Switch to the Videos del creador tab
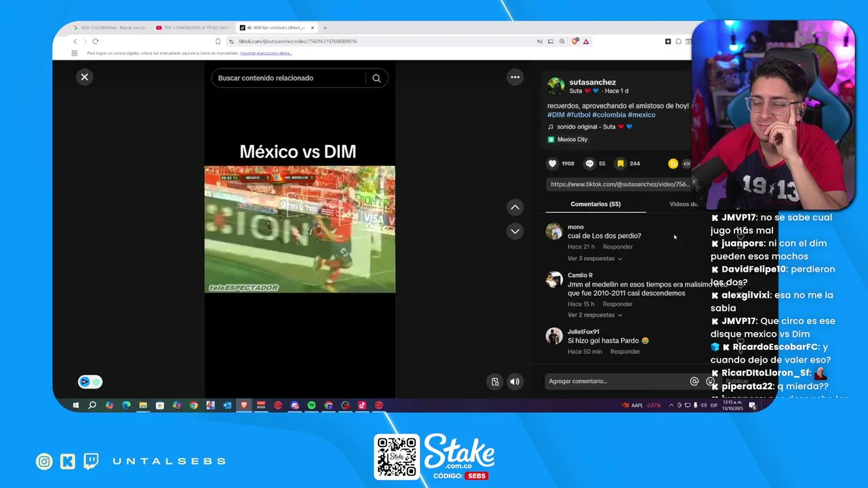868x488 pixels. 683,204
